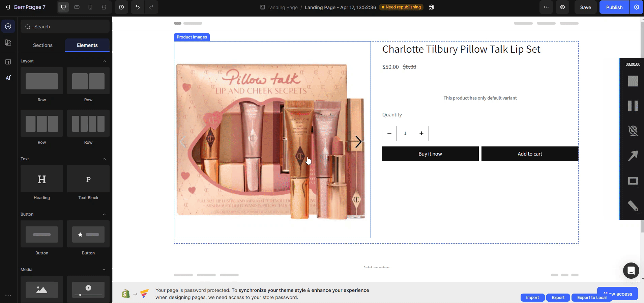Toggle webcam off icon in recorder
This screenshot has width=644, height=303.
pyautogui.click(x=633, y=131)
